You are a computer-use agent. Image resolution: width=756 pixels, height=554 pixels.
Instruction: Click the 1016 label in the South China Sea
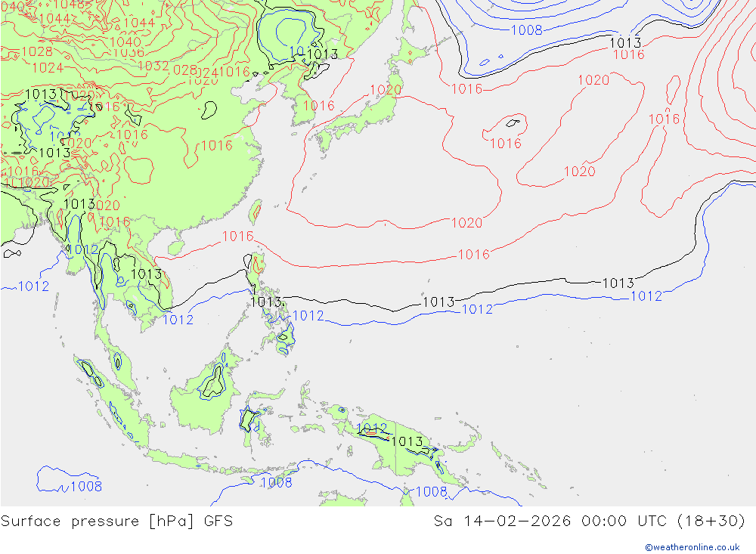(x=237, y=237)
